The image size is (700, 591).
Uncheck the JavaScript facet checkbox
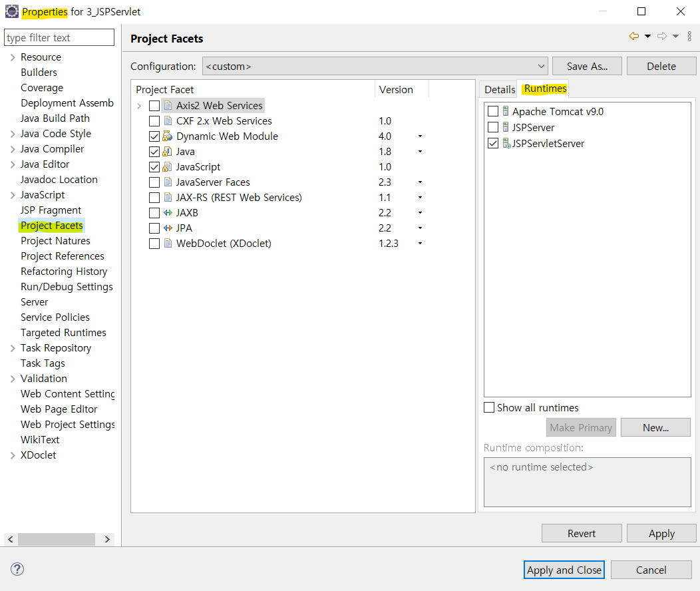coord(154,167)
